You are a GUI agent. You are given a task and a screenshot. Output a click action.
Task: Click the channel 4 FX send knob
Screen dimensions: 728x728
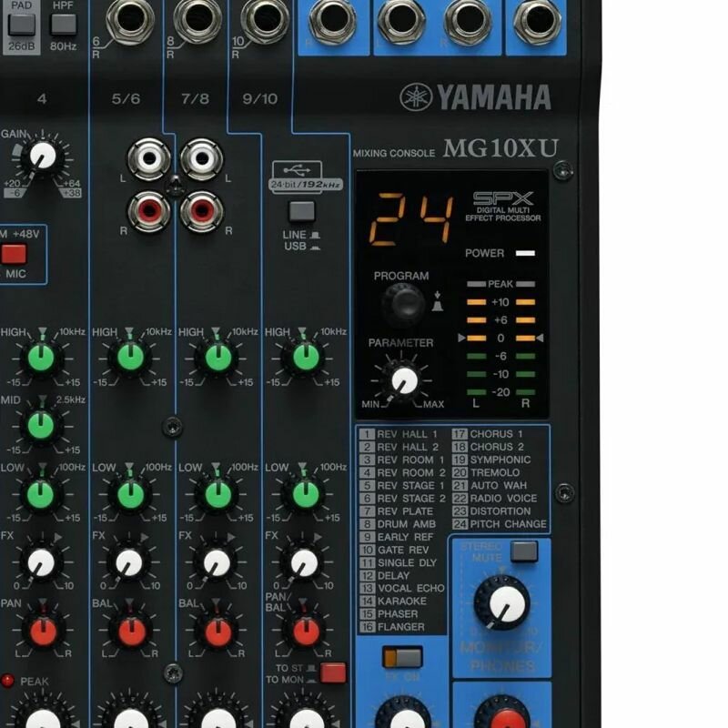(41, 562)
